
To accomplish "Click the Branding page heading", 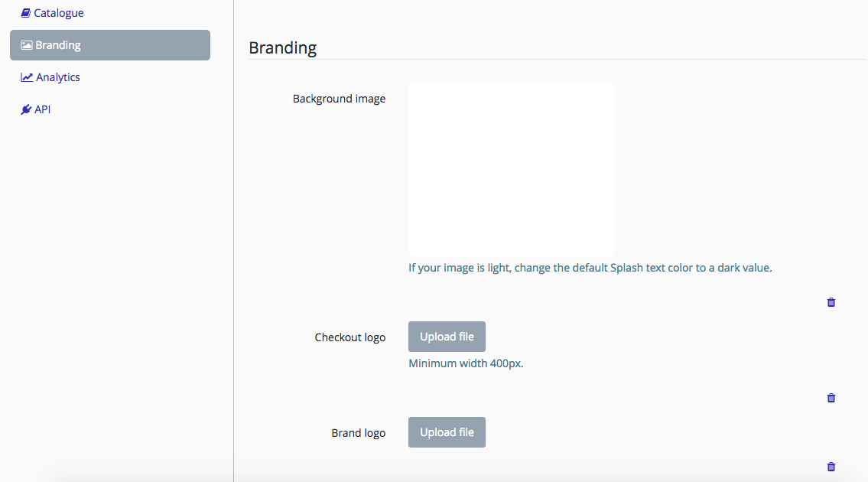I will click(282, 47).
